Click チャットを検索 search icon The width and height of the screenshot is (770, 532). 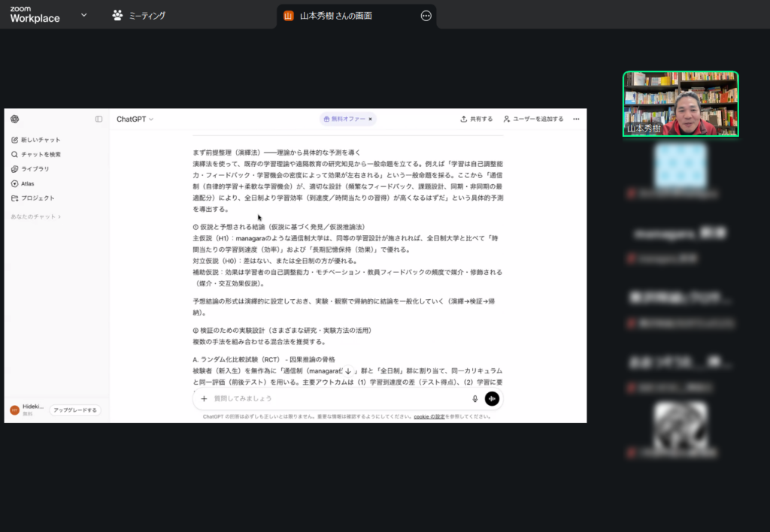[x=15, y=154]
